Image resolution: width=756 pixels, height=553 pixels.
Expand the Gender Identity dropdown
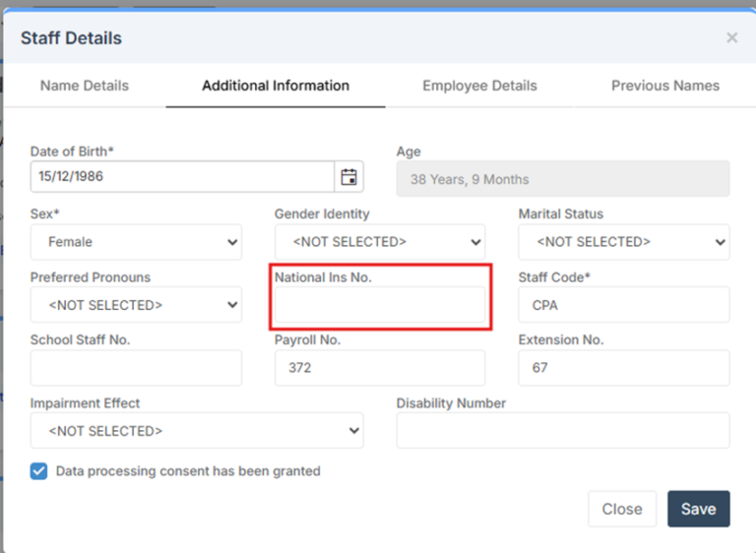click(x=379, y=242)
